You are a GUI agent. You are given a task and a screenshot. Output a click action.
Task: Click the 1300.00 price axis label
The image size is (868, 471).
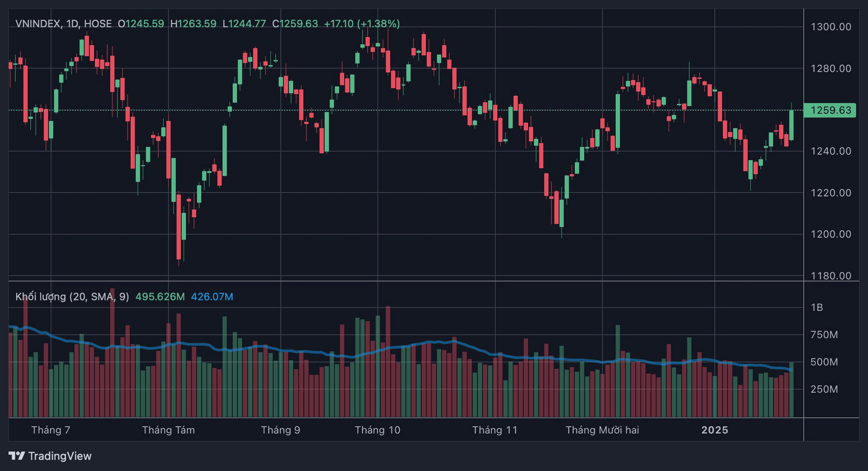click(831, 27)
